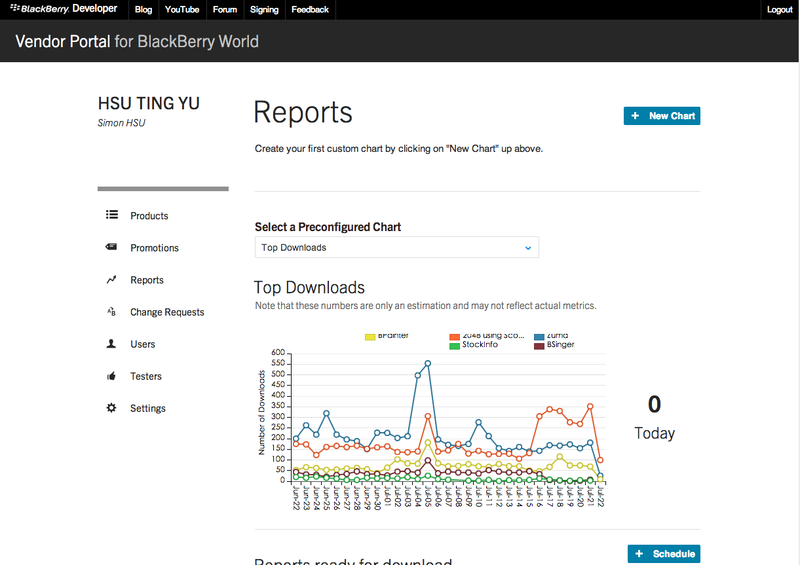
Task: Click the blue data point on Jun-22
Action: (x=296, y=438)
